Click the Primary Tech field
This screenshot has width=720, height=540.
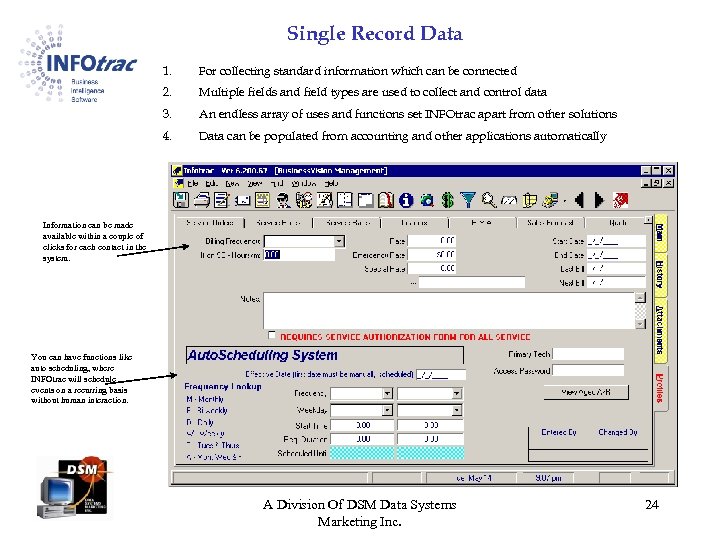click(x=589, y=354)
